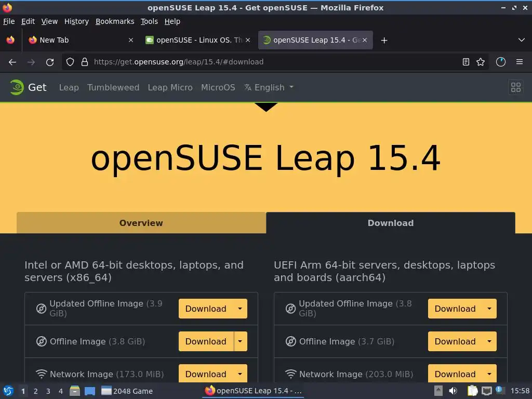The width and height of the screenshot is (532, 399).
Task: Download aarch64 Network Image 203.0 MiB
Action: click(455, 374)
